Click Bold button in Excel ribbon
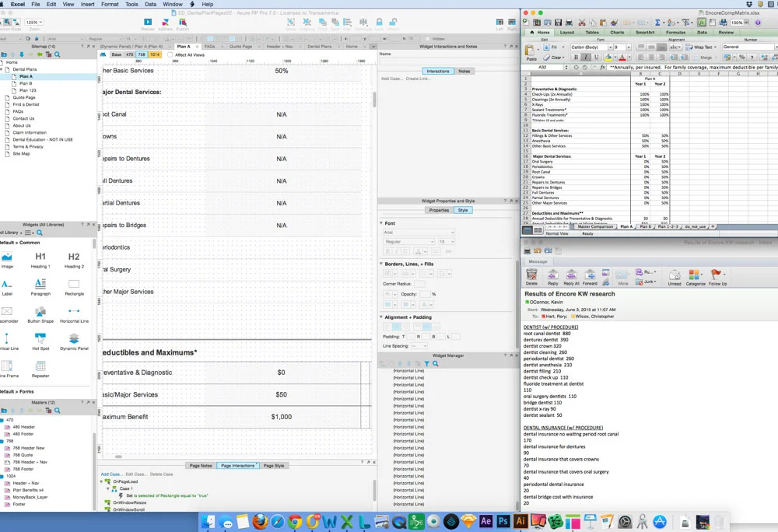Image resolution: width=778 pixels, height=532 pixels. [576, 57]
